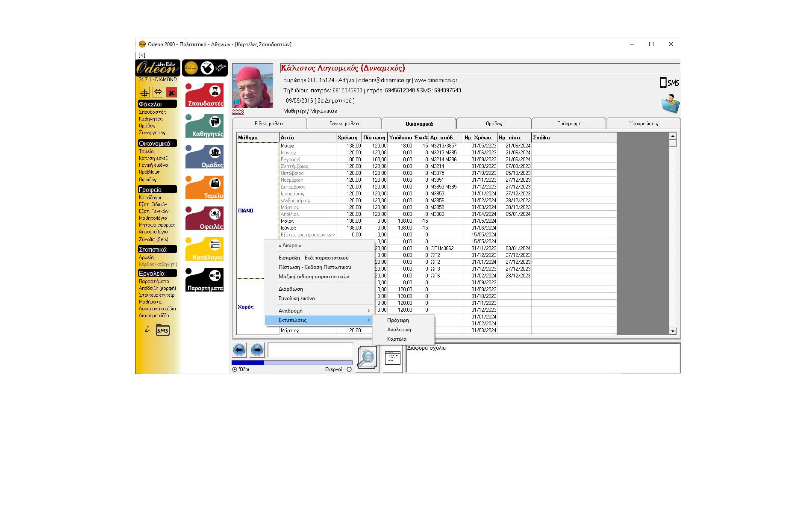Open the Οφειλές maroon tile
The image size is (812, 513).
(x=204, y=218)
